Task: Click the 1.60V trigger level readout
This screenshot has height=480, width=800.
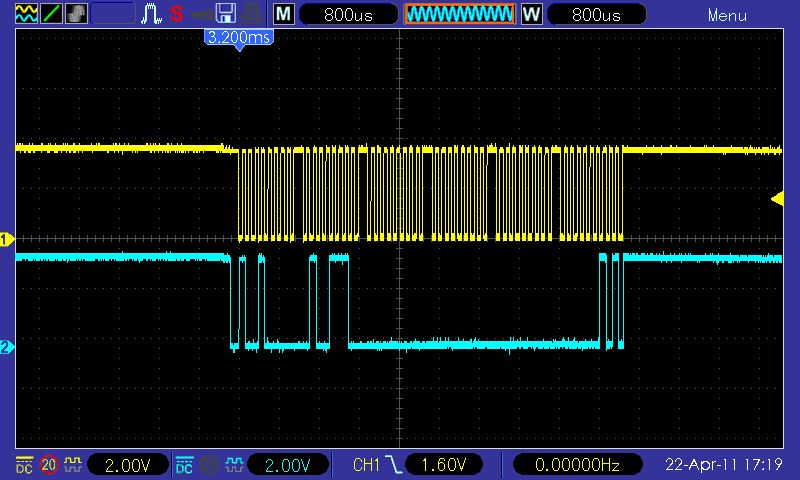Action: pyautogui.click(x=443, y=465)
